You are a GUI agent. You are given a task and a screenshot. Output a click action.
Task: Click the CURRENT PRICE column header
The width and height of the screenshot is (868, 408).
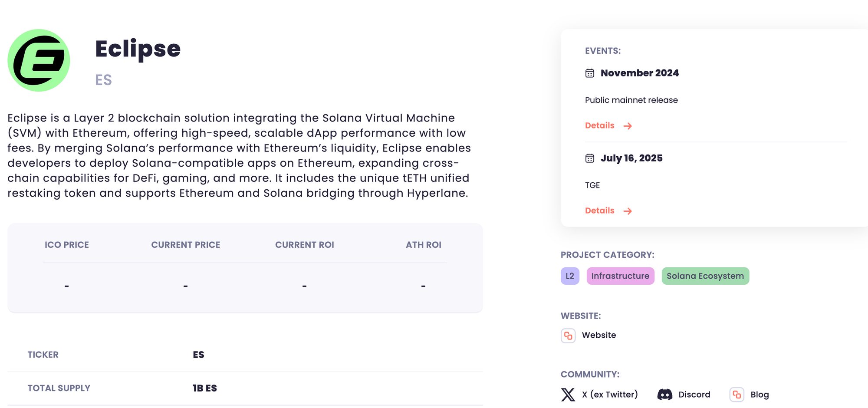[186, 245]
